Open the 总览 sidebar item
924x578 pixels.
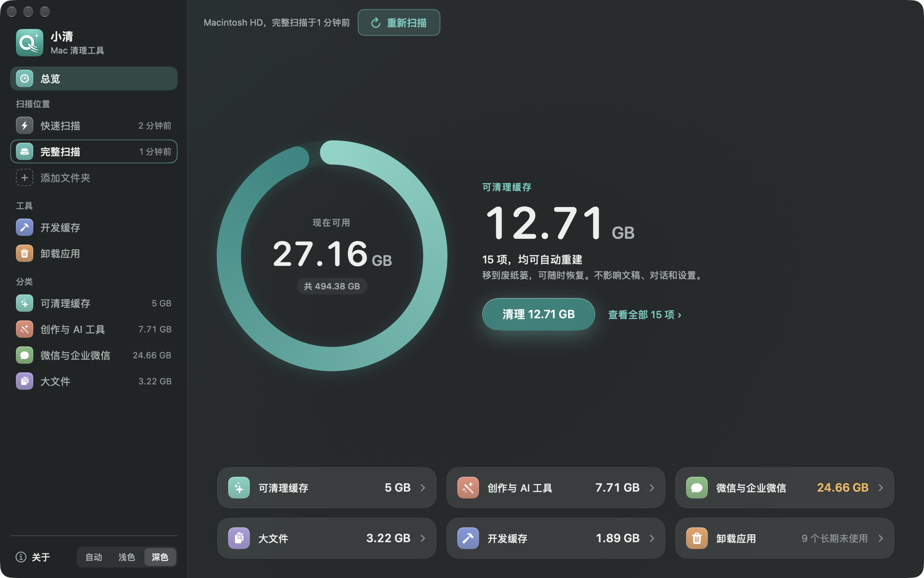pyautogui.click(x=94, y=79)
